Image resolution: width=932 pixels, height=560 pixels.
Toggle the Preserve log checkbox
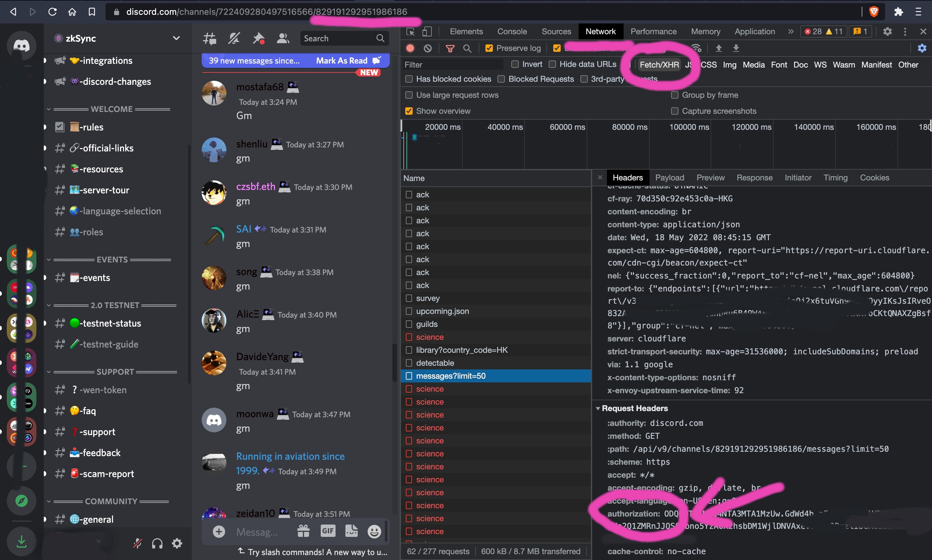point(489,48)
